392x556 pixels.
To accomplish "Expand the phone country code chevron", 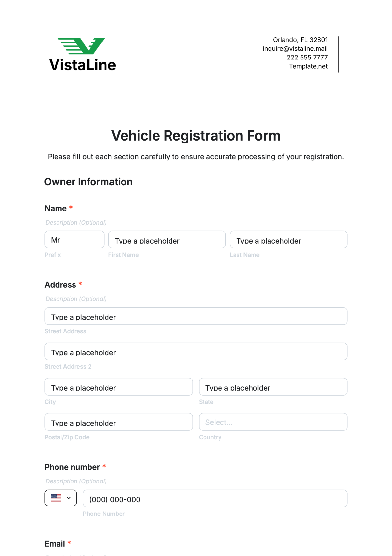I will (x=69, y=498).
